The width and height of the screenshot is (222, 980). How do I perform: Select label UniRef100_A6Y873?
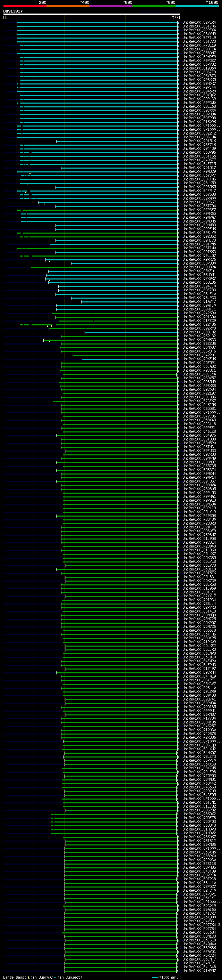coord(199,76)
